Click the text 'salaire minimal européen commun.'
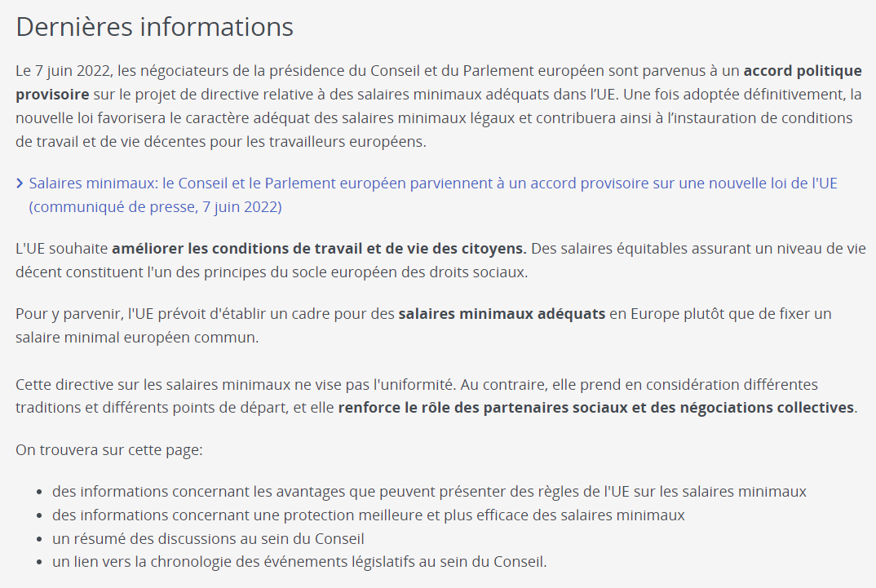The width and height of the screenshot is (876, 588). click(x=137, y=338)
